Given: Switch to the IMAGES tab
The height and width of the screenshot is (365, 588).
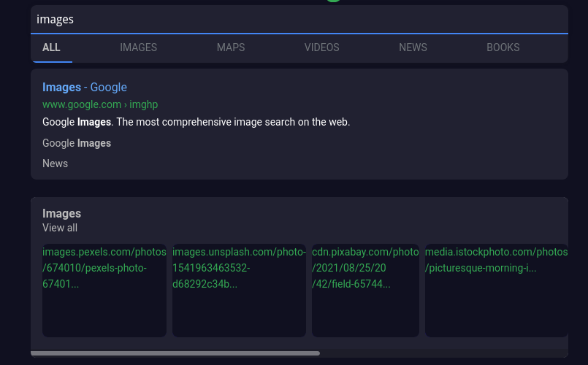Looking at the screenshot, I should pos(138,47).
